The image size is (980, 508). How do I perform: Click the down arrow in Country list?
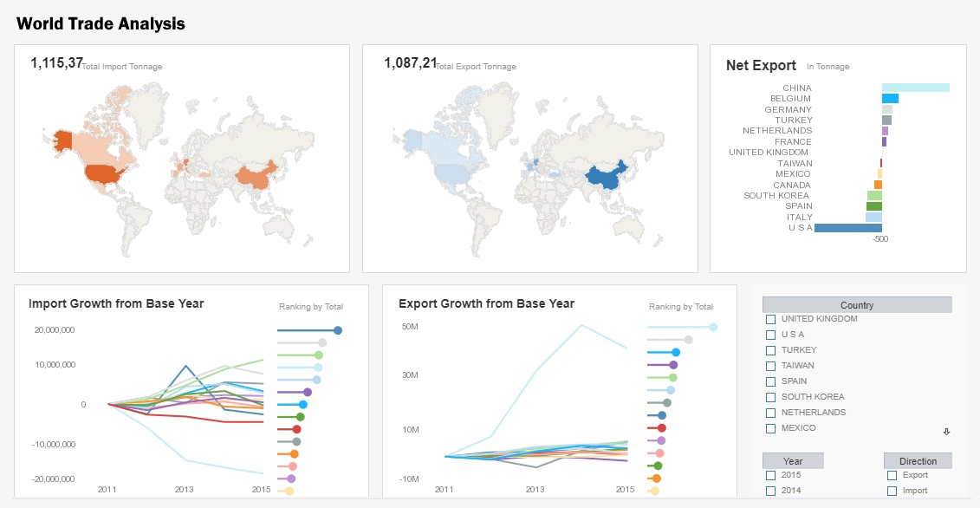tap(946, 432)
